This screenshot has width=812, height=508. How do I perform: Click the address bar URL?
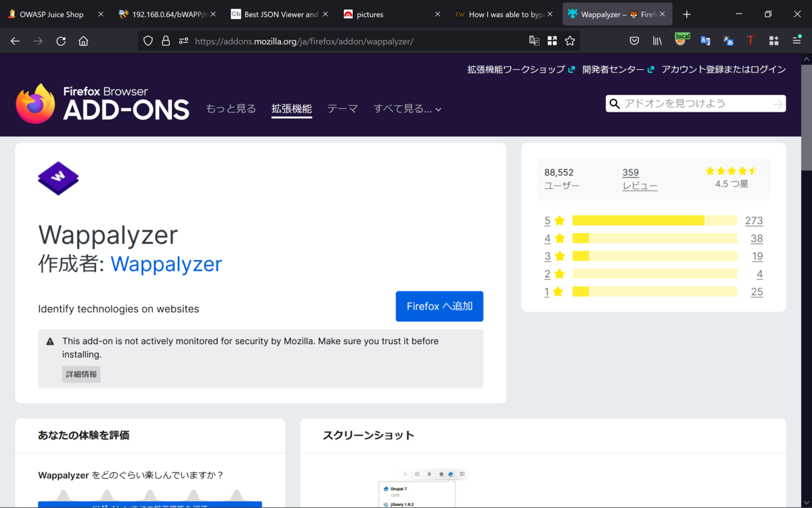click(304, 41)
